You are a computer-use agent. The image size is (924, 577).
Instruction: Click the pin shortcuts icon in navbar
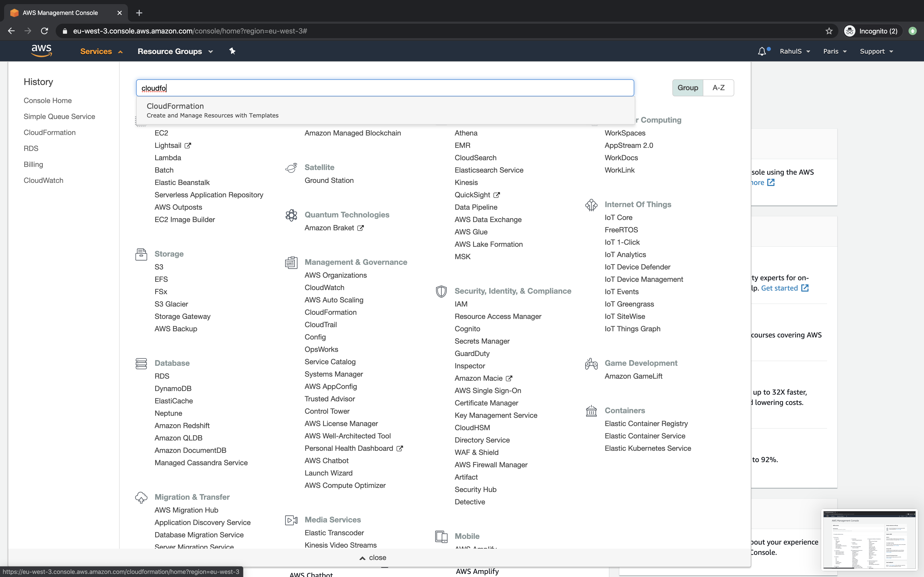pyautogui.click(x=232, y=51)
